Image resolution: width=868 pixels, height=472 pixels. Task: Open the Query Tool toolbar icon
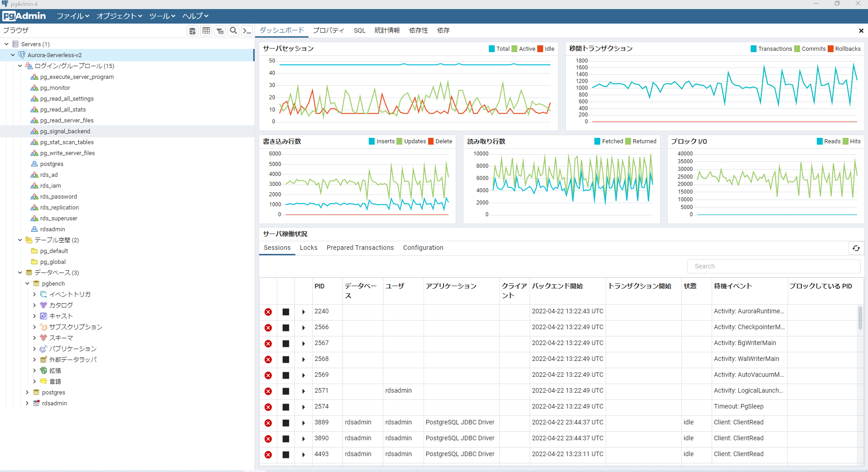[x=193, y=31]
